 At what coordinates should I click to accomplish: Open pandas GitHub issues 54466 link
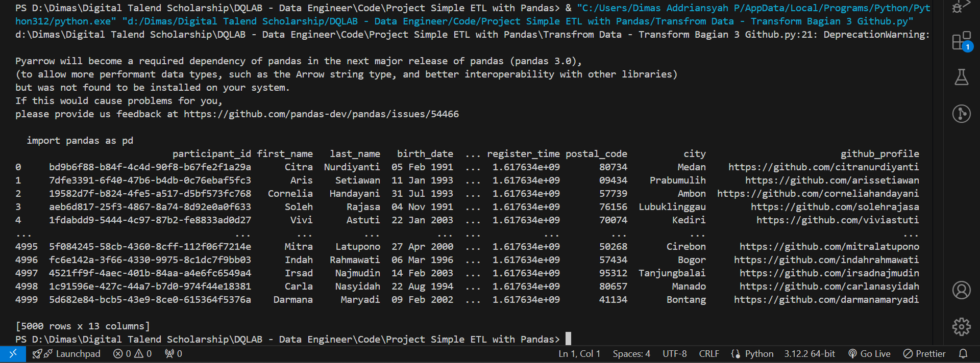pos(321,114)
